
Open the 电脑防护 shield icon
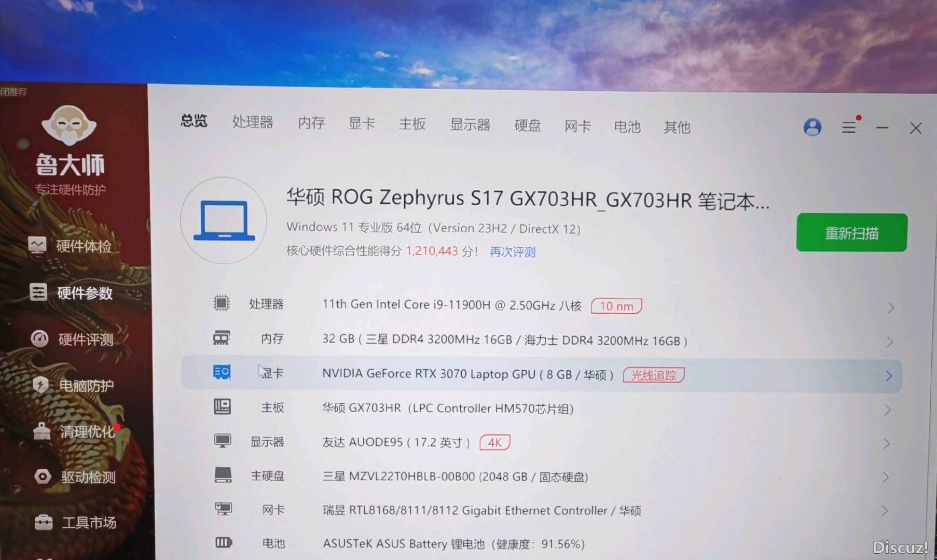point(41,385)
